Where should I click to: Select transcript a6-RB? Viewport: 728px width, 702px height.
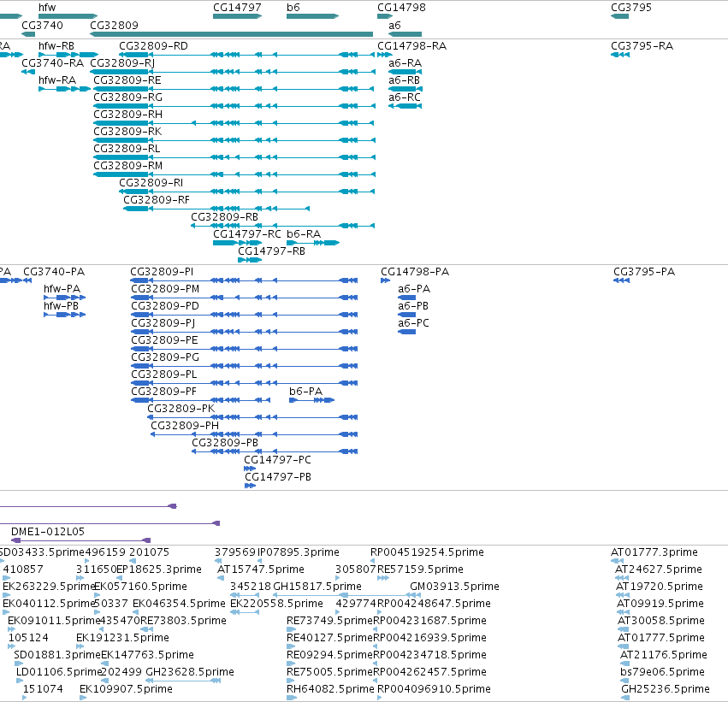click(x=405, y=89)
